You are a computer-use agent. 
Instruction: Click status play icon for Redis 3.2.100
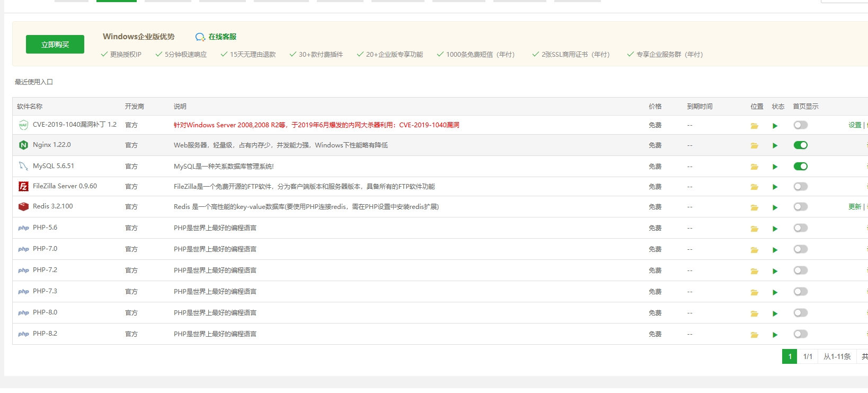pyautogui.click(x=775, y=207)
